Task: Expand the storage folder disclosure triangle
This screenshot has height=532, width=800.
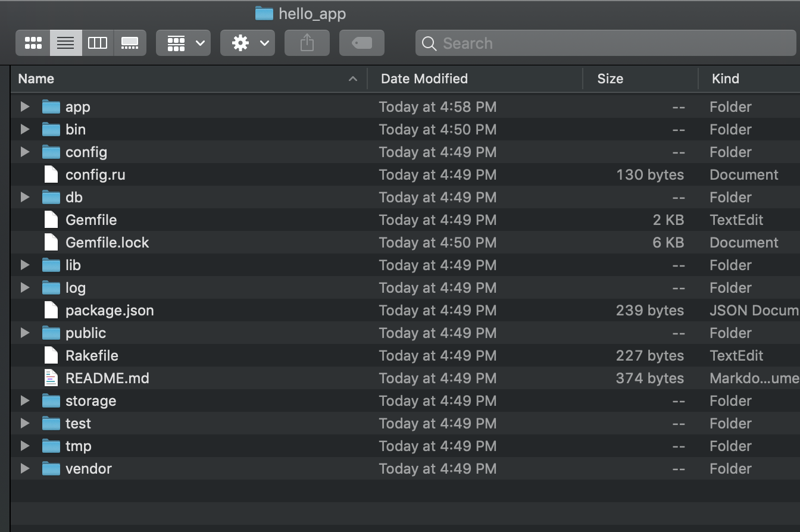Action: point(25,400)
